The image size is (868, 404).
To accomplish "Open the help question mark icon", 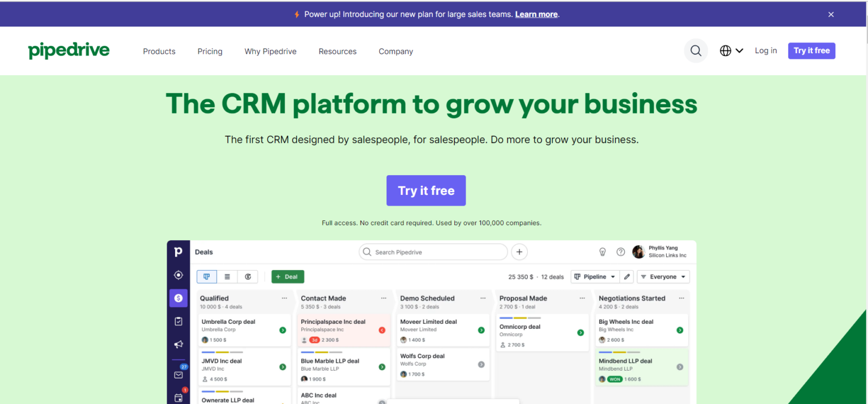I will (620, 252).
